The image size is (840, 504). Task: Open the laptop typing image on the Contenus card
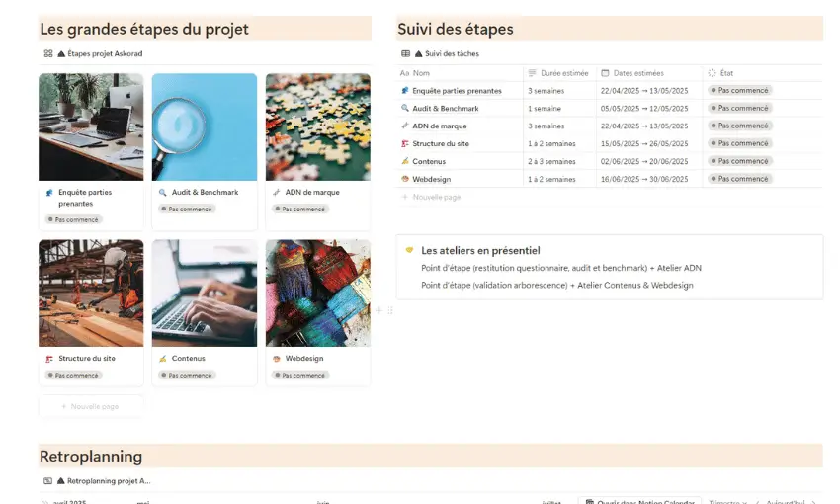point(205,293)
